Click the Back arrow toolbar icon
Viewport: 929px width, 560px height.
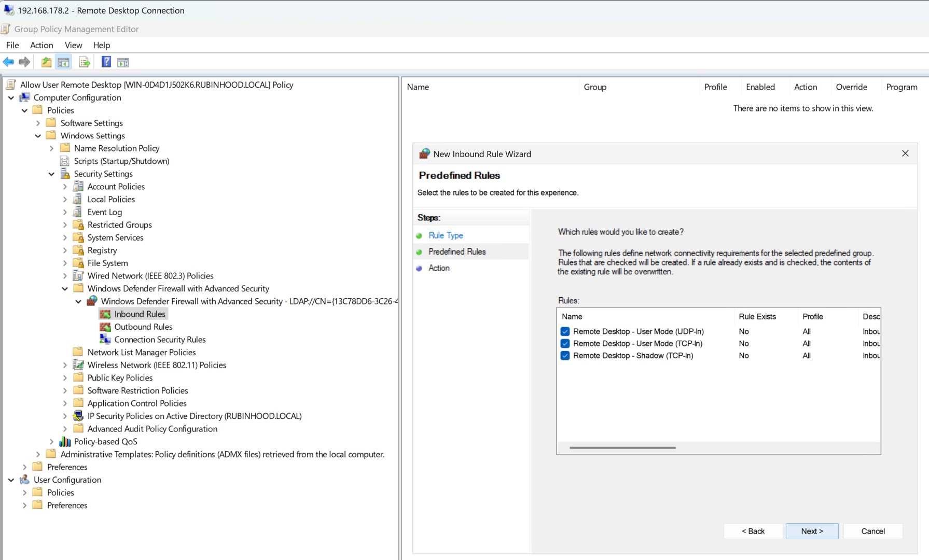tap(8, 62)
